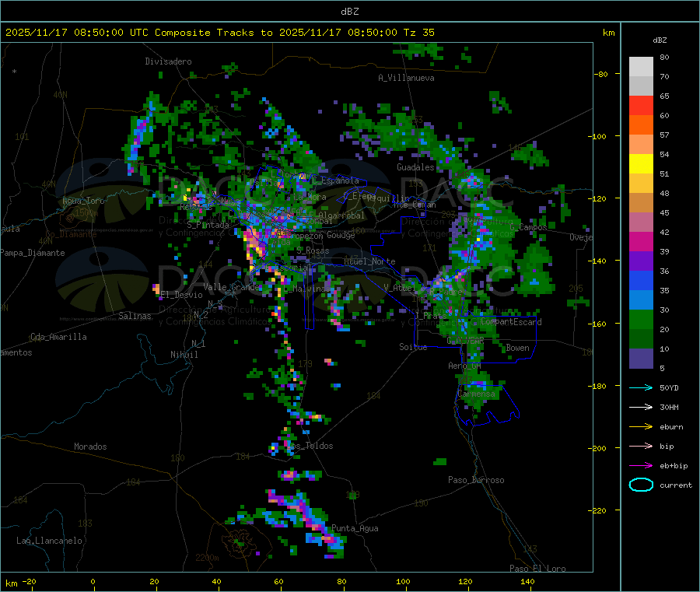The width and height of the screenshot is (700, 592).
Task: Select the light orange 54–57 dBZ swatch
Action: click(x=641, y=144)
